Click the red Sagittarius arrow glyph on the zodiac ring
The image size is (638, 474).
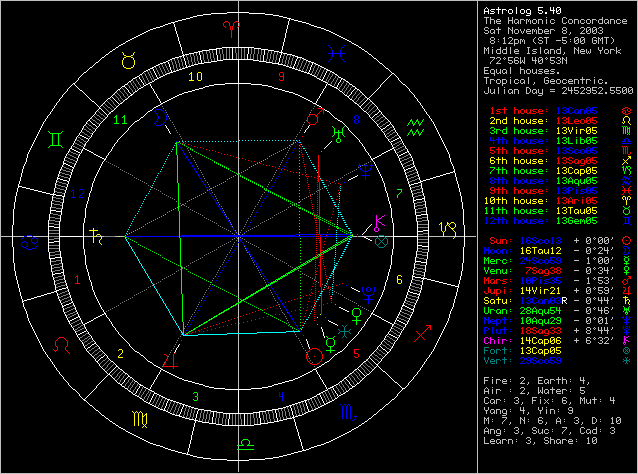pyautogui.click(x=422, y=333)
